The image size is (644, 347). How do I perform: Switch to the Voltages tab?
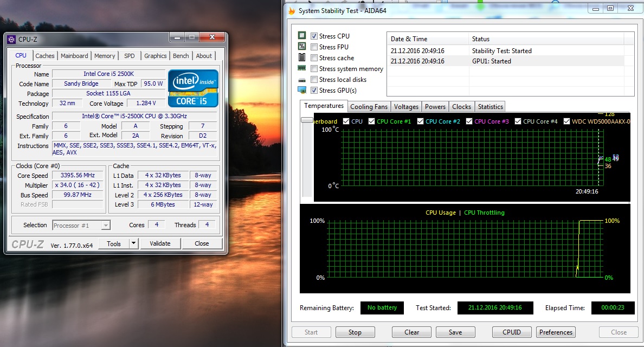pyautogui.click(x=406, y=107)
